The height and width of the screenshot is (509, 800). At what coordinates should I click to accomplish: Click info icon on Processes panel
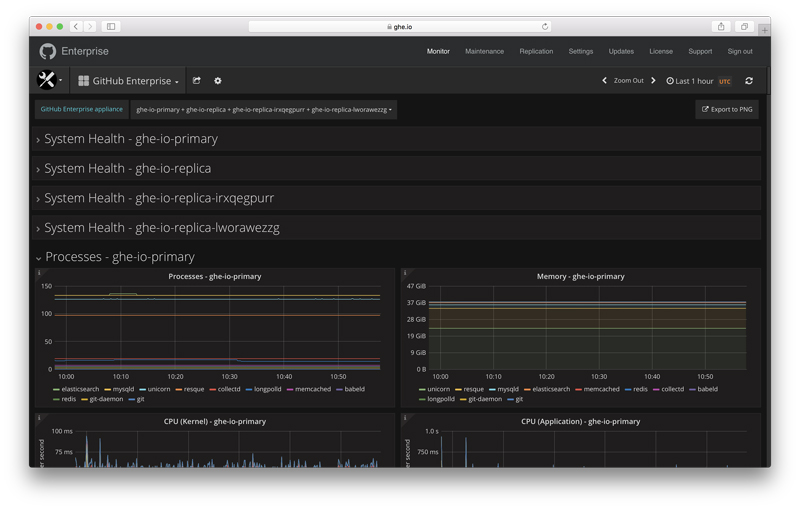click(x=39, y=273)
